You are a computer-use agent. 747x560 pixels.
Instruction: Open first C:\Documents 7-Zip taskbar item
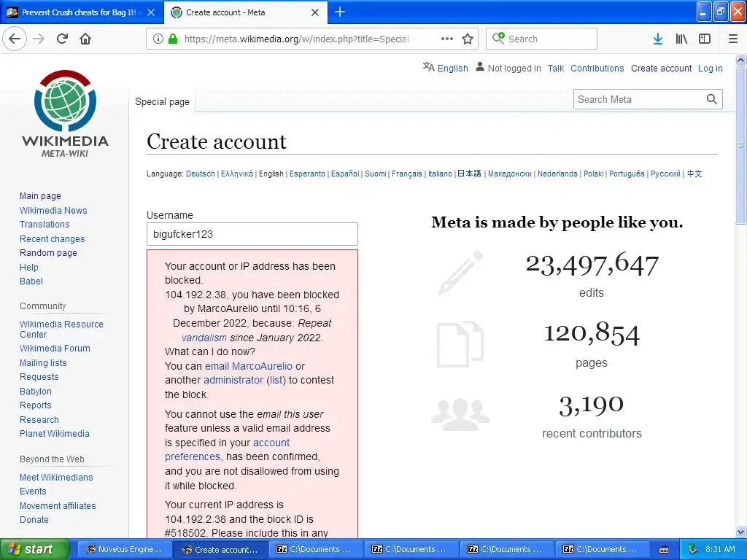(315, 549)
